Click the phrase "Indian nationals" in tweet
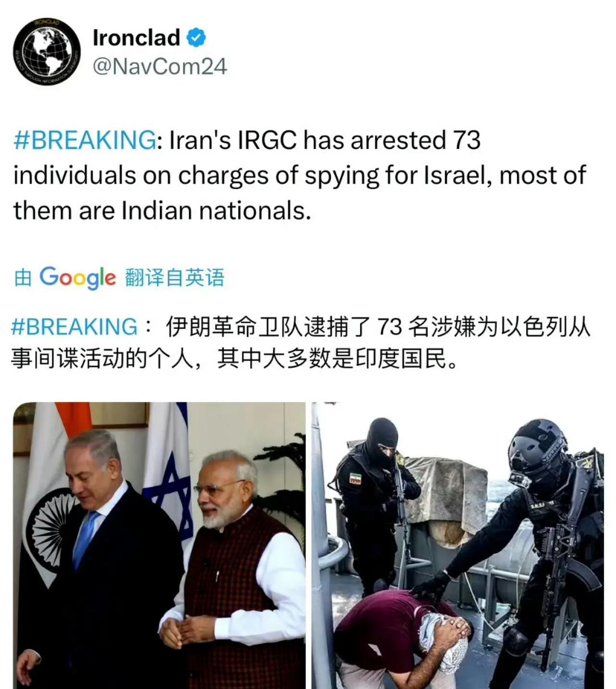The image size is (616, 689). pos(213,210)
